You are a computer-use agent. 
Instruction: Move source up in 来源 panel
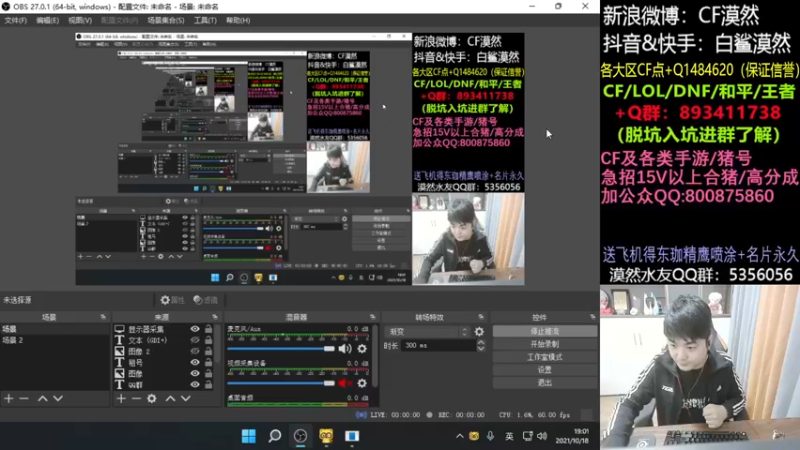[x=170, y=398]
